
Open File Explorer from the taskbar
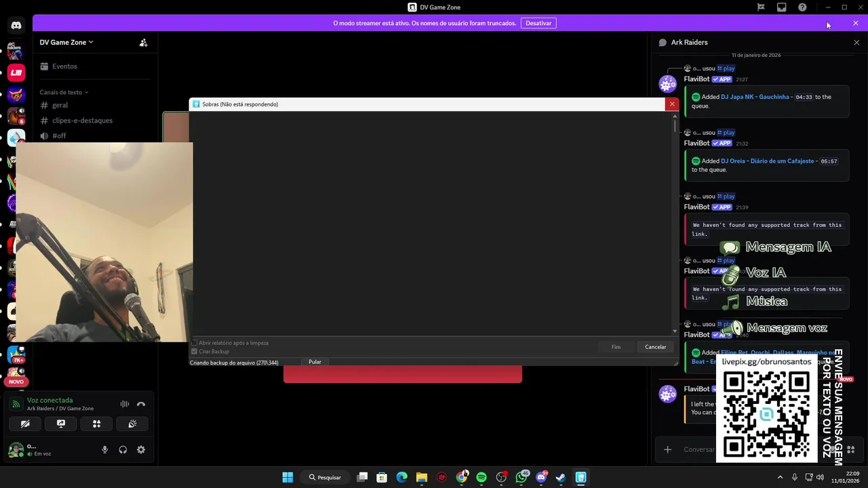point(421,477)
